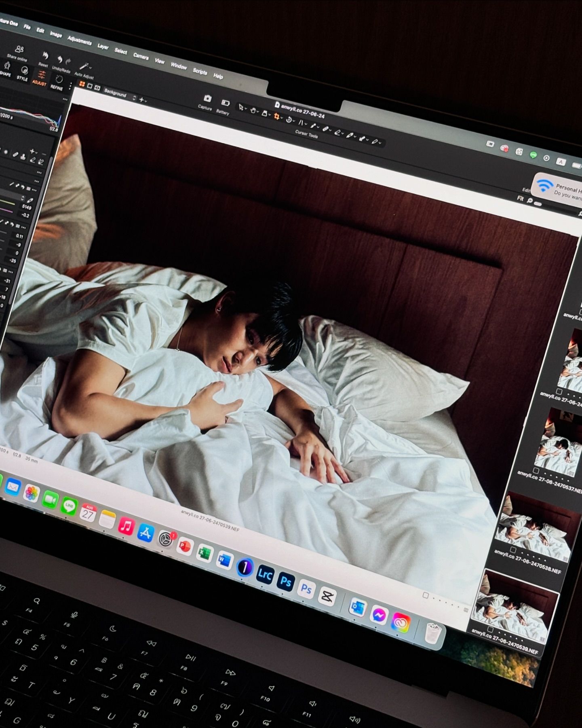582x728 pixels.
Task: Click the LINE icon in menu bar
Action: (x=533, y=154)
